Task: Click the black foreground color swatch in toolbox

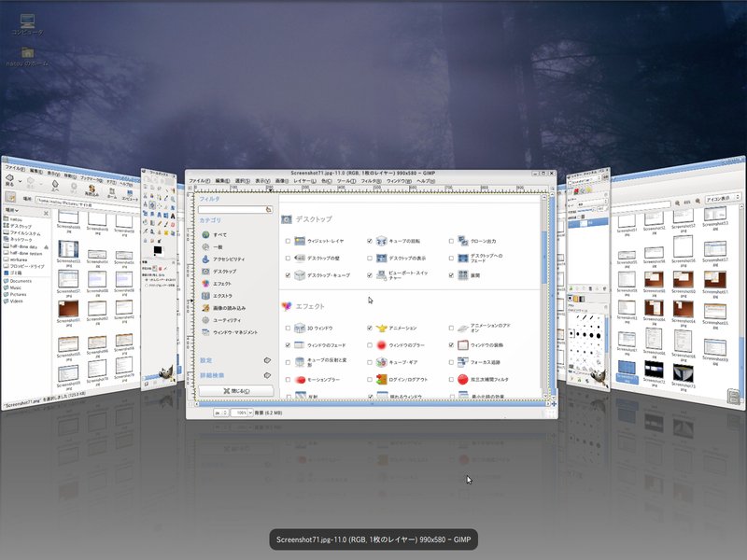Action: pos(158,250)
